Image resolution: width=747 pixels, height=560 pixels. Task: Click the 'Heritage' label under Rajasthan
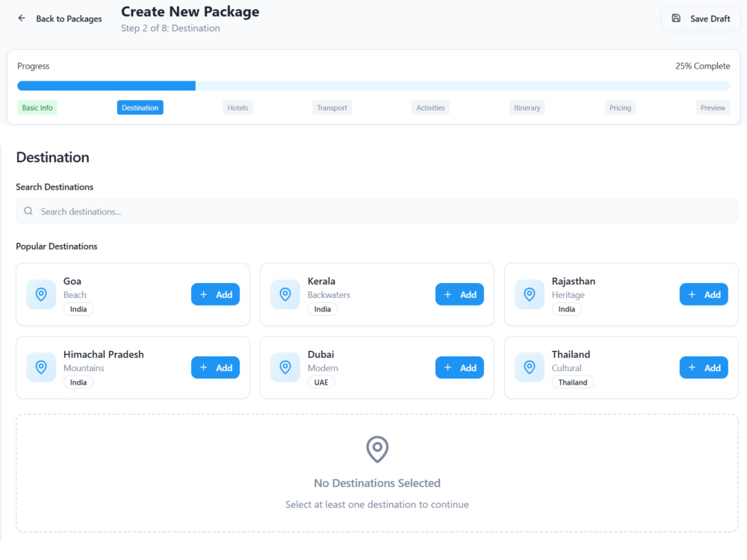pyautogui.click(x=568, y=295)
